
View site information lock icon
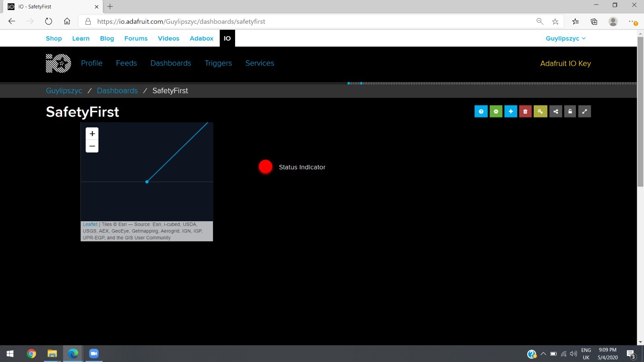[x=88, y=21]
